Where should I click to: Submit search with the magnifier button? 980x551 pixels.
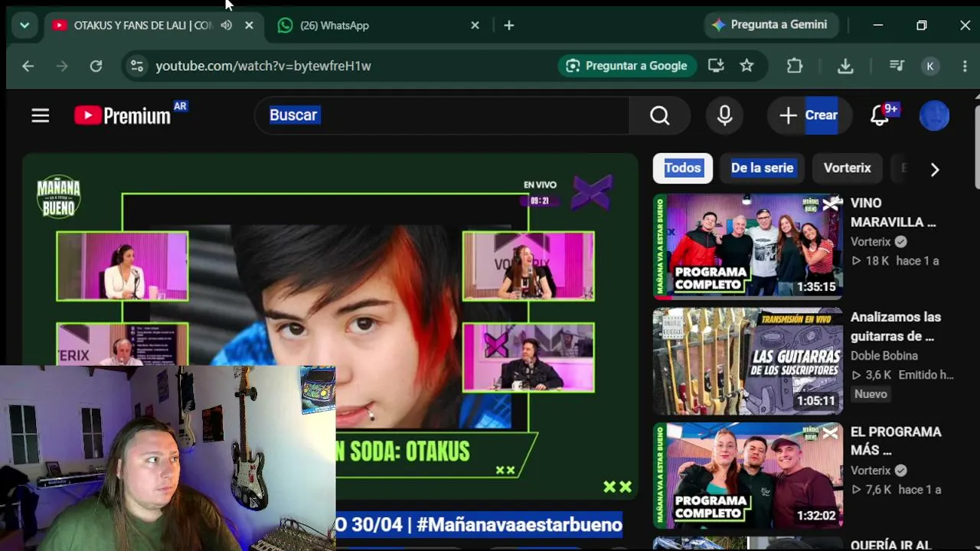[660, 115]
